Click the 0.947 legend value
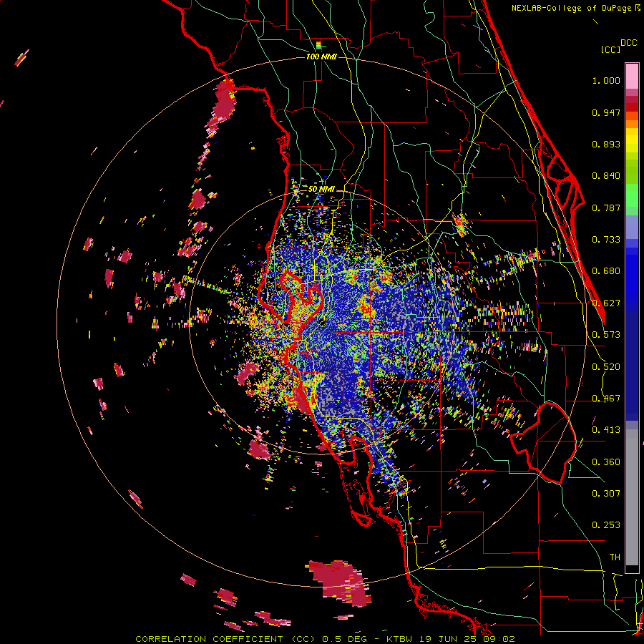 [x=606, y=112]
